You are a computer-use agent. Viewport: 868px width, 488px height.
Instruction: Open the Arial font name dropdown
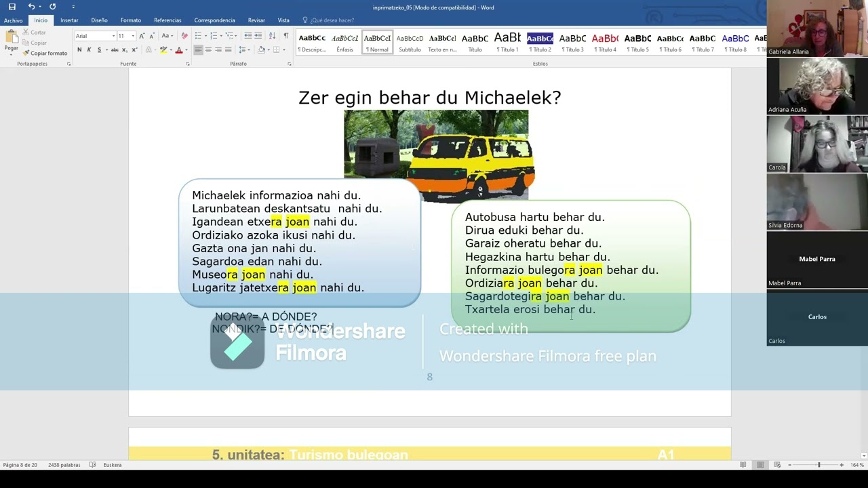coord(113,36)
